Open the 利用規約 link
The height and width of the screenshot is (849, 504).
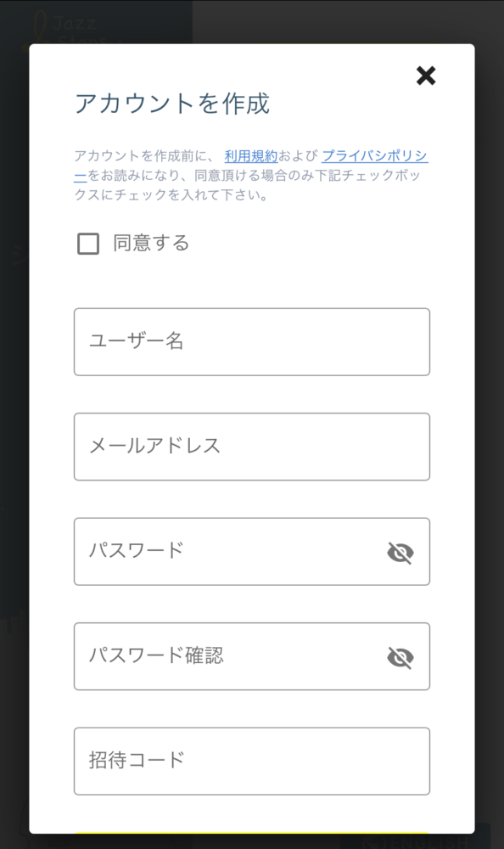[250, 156]
